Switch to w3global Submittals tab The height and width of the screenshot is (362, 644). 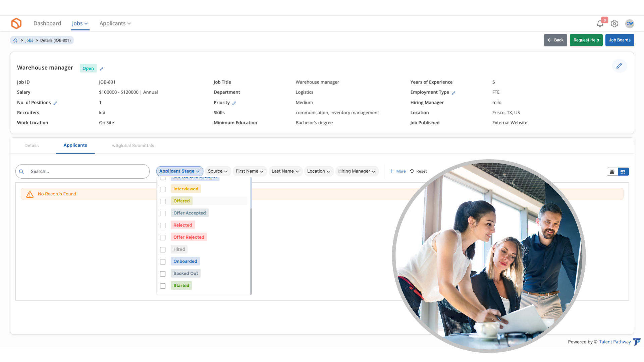[133, 146]
